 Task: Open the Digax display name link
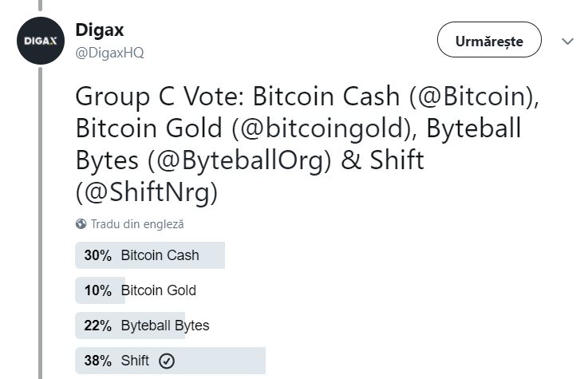tap(100, 30)
